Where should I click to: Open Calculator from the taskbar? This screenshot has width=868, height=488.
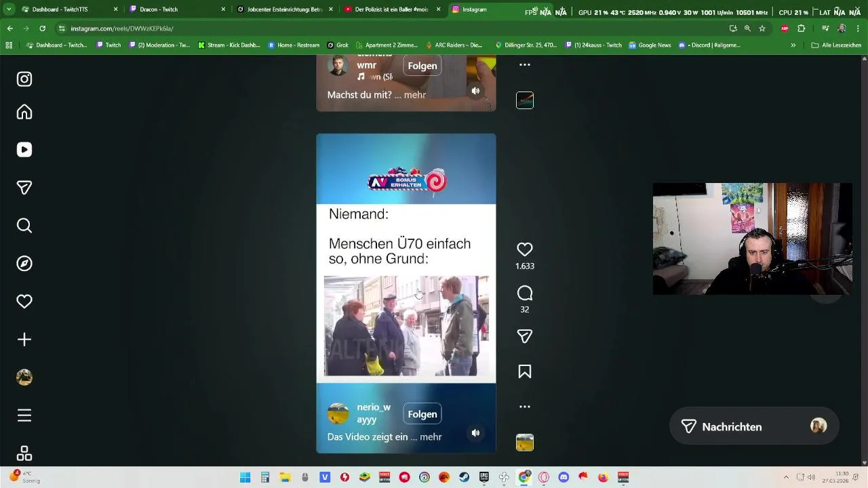pyautogui.click(x=265, y=477)
